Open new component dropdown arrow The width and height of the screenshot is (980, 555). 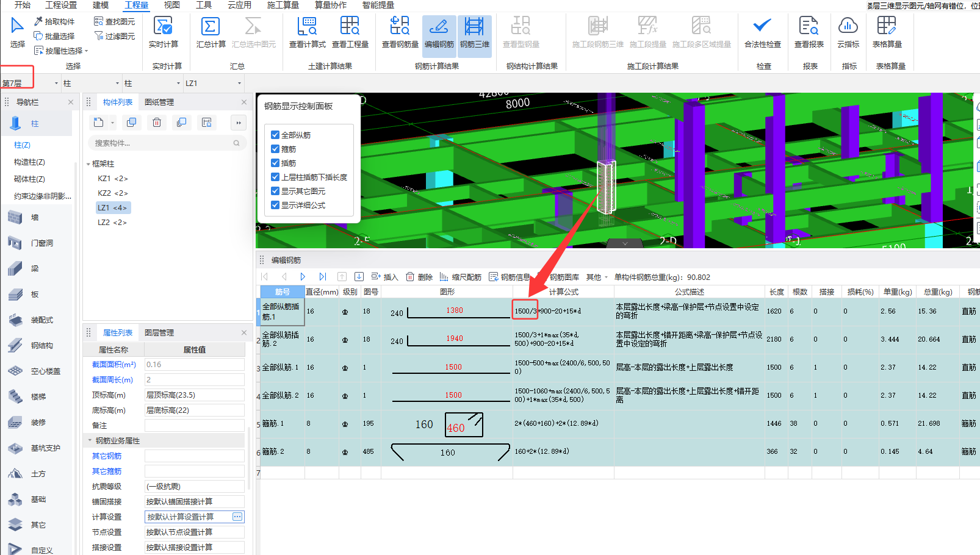coord(112,123)
